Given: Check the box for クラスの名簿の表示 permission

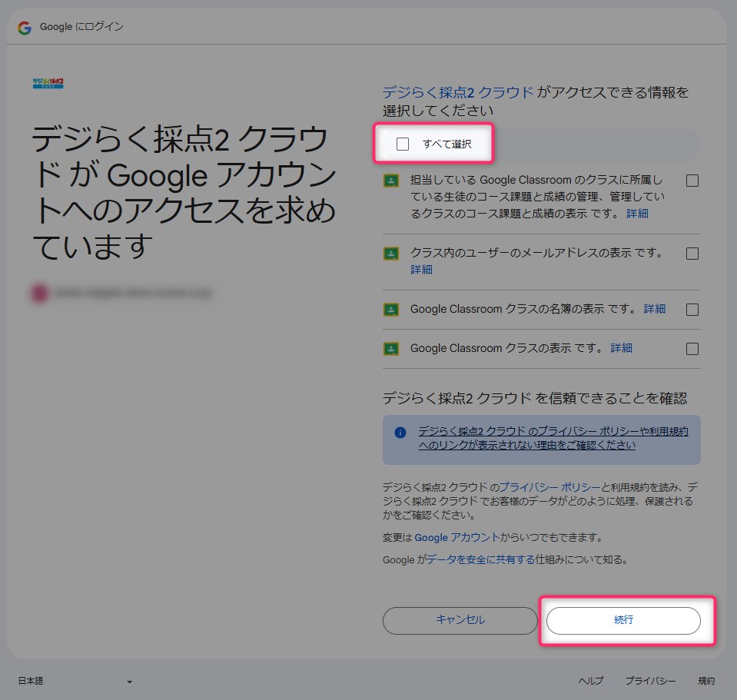Looking at the screenshot, I should (692, 310).
